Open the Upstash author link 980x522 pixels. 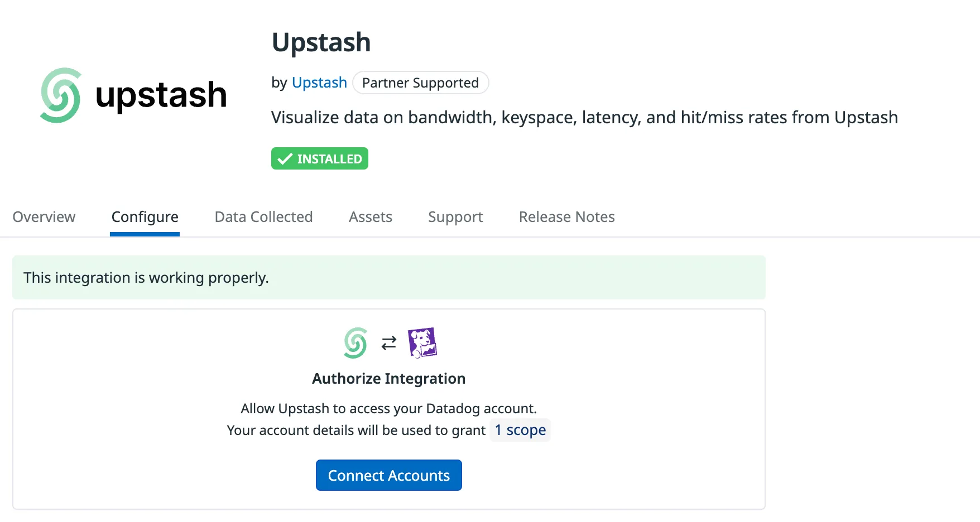(319, 83)
